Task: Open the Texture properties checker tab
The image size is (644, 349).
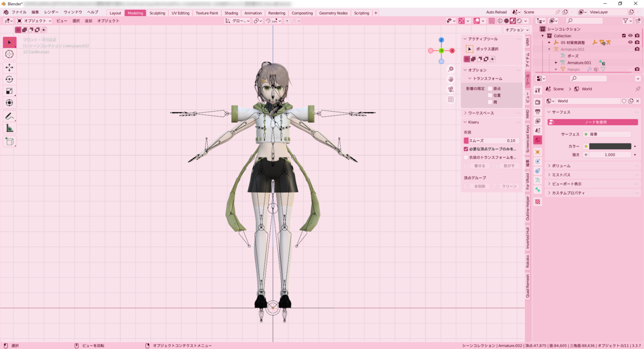Action: pyautogui.click(x=538, y=201)
